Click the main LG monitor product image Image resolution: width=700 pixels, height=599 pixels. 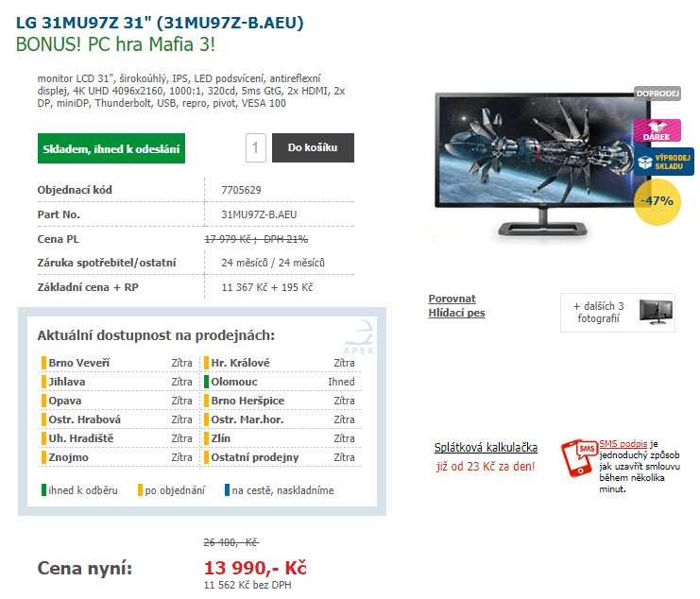542,163
